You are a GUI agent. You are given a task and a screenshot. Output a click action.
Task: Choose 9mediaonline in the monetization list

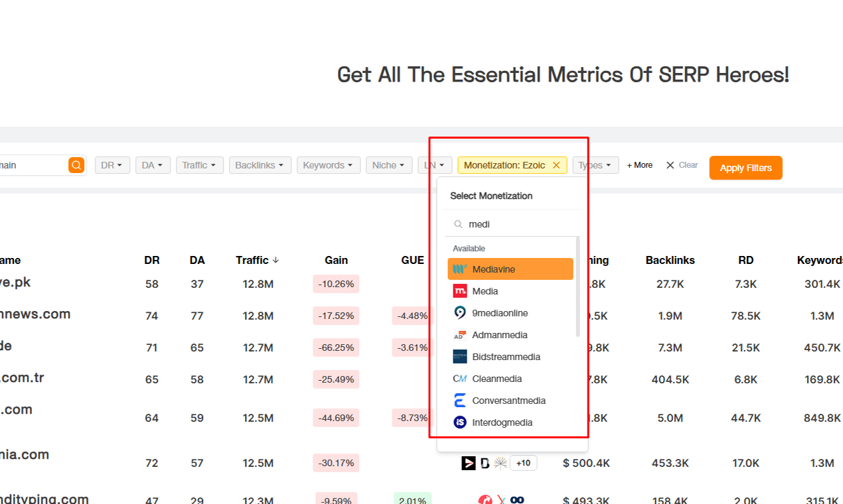510,313
